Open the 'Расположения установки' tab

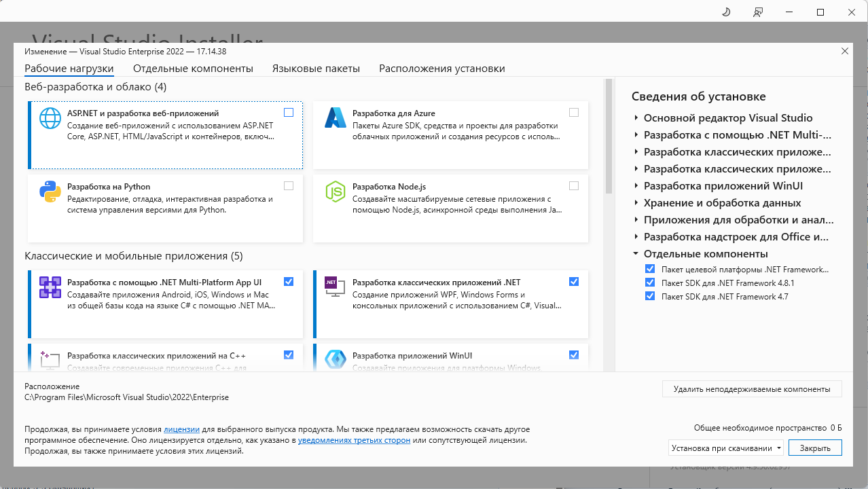[442, 69]
